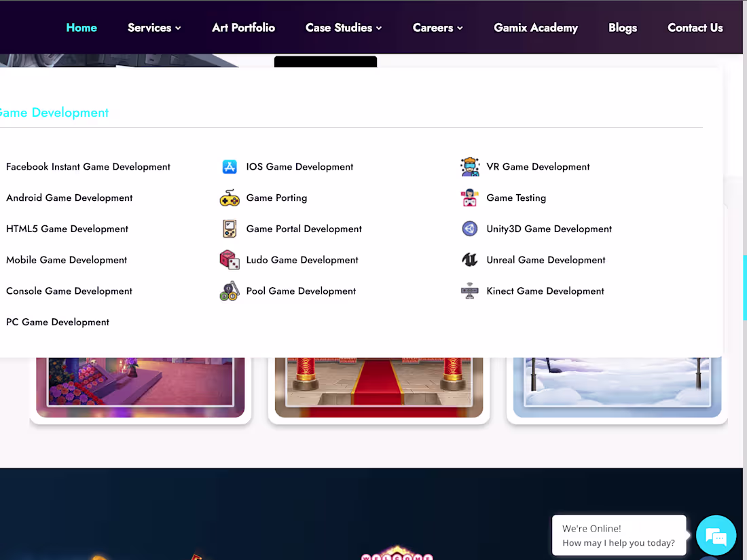Visit the Contact Us page
747x560 pixels.
click(695, 28)
